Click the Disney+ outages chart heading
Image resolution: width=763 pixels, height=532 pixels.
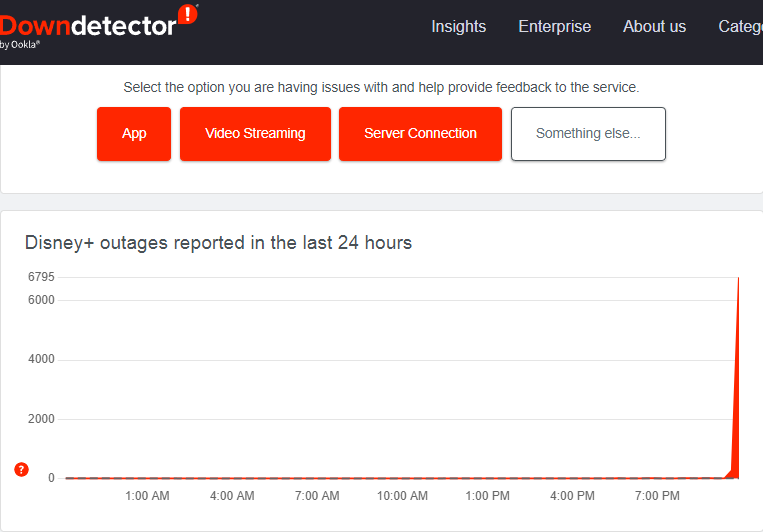coord(218,243)
